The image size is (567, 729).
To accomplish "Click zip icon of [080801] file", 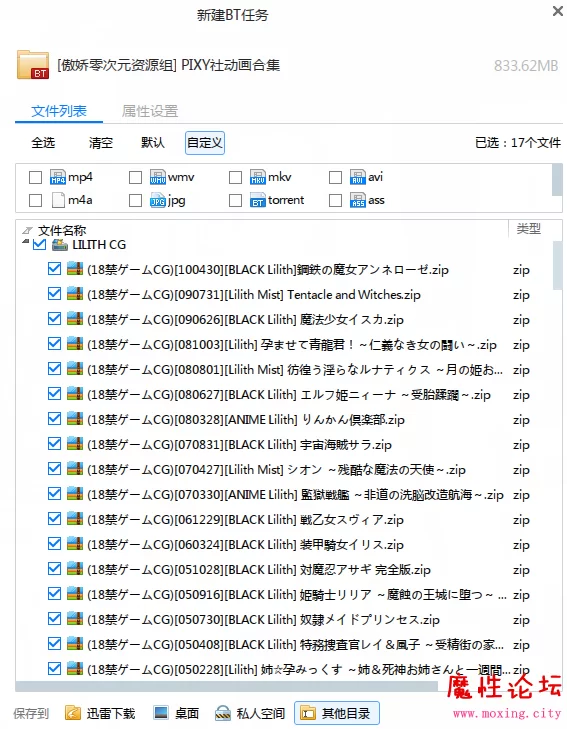I will [75, 369].
